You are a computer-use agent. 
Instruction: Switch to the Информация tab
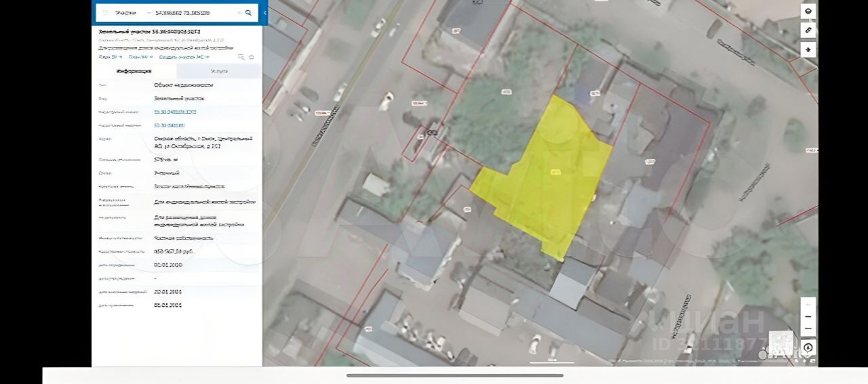(134, 71)
